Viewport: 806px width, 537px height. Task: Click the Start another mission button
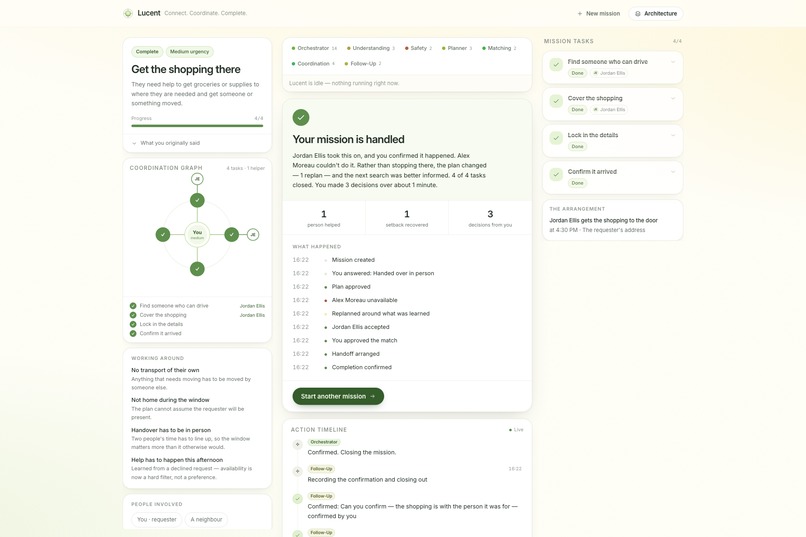338,396
